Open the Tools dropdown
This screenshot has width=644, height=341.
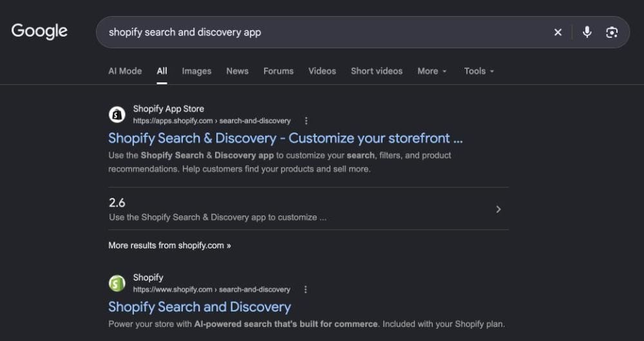coord(479,71)
